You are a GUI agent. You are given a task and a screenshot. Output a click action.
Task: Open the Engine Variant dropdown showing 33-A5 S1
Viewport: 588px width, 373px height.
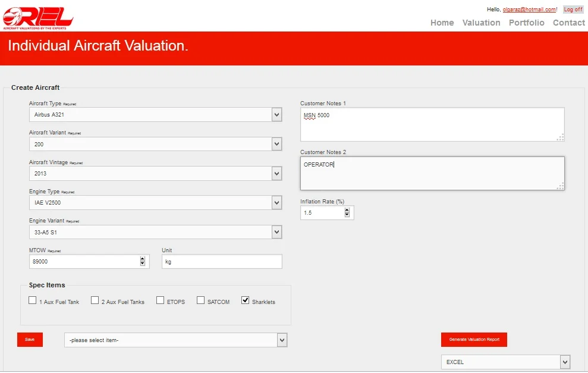[155, 232]
